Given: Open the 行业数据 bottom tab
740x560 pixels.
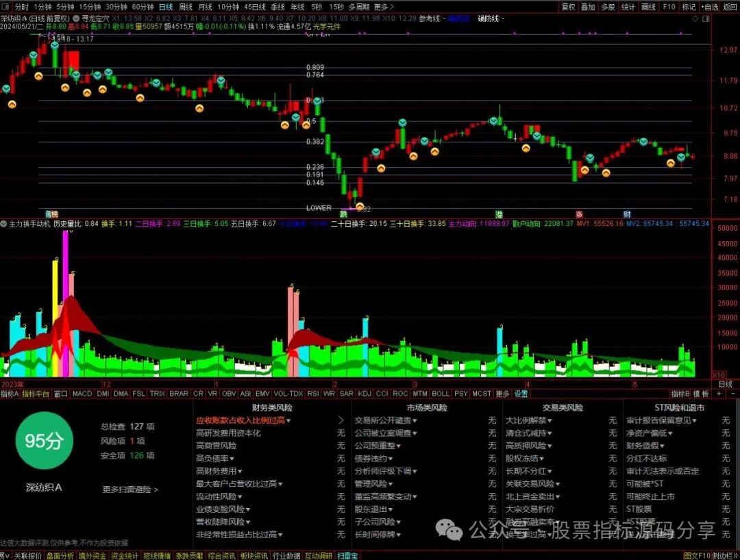Looking at the screenshot, I should pos(286,556).
